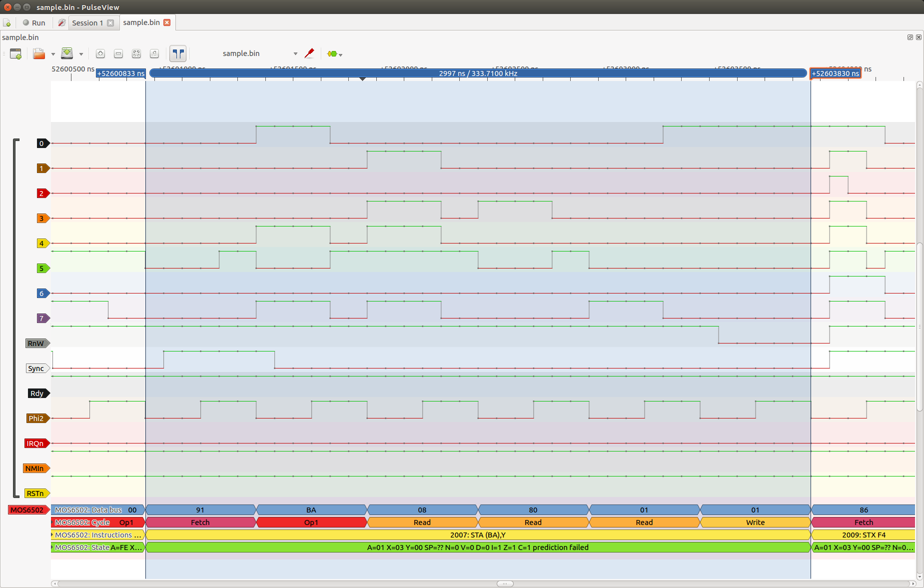924x588 pixels.
Task: Click the zoom-to-fit icon
Action: click(136, 54)
